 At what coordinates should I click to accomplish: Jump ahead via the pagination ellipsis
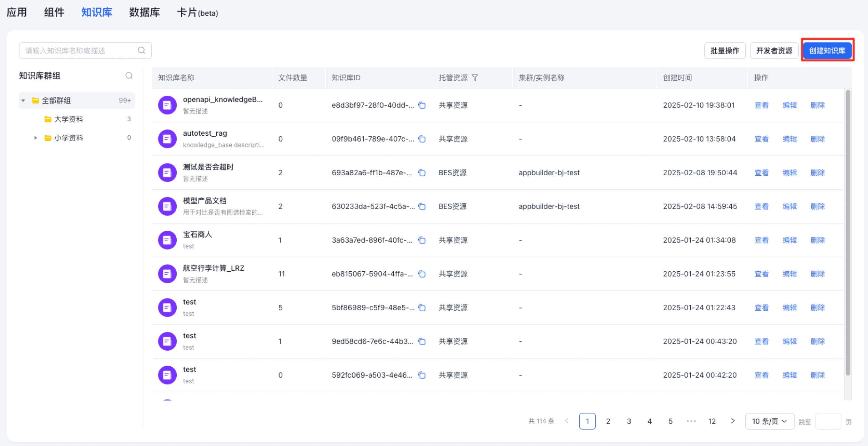[691, 421]
